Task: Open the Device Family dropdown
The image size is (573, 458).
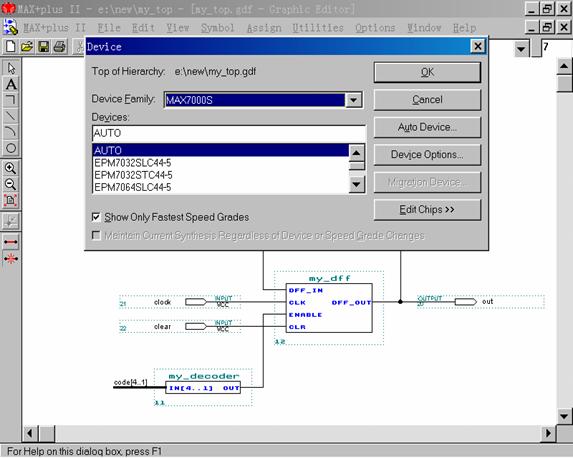Action: pos(353,100)
